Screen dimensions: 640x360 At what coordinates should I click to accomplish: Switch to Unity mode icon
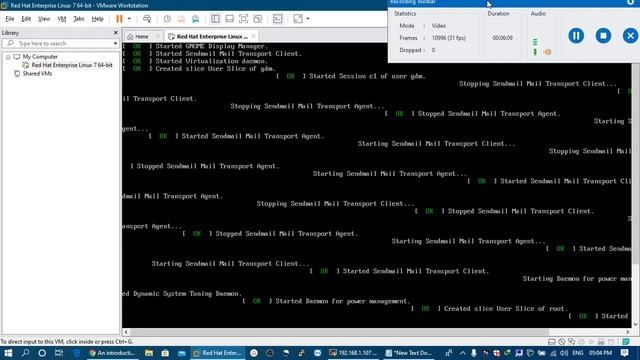click(x=258, y=19)
